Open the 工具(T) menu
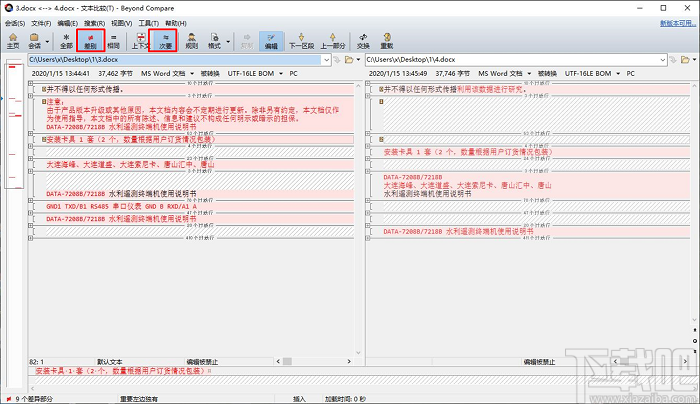This screenshot has width=700, height=404. point(149,23)
